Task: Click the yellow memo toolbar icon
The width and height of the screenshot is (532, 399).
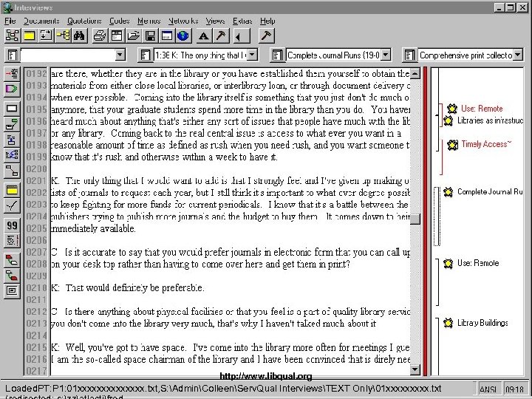Action: tap(29, 35)
